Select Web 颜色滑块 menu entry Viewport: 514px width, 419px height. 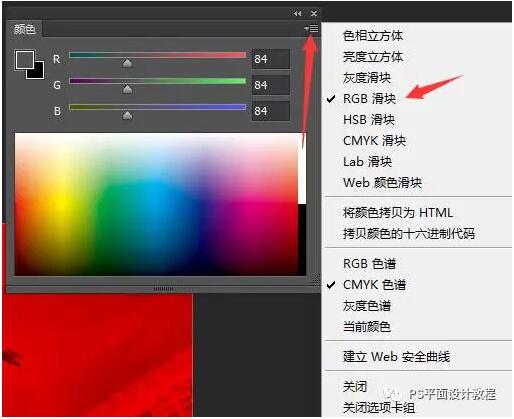pos(382,183)
